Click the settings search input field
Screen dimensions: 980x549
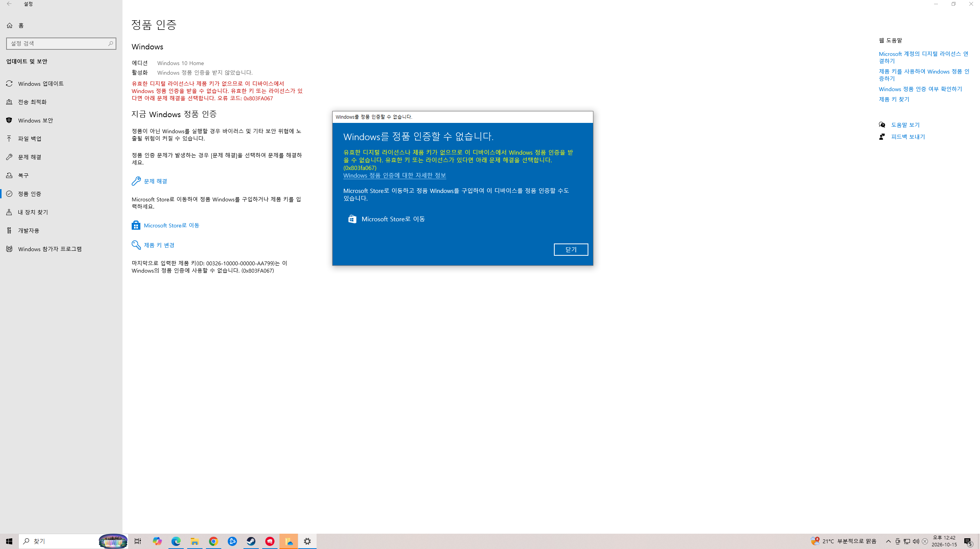click(x=61, y=43)
